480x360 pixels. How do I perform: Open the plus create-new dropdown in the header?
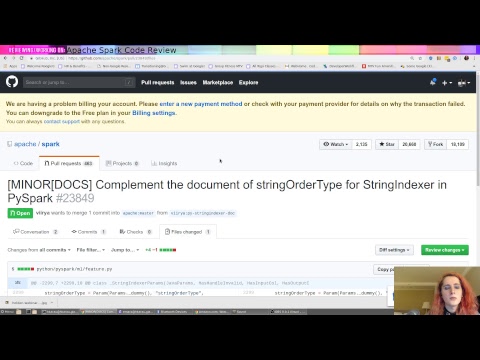coord(447,83)
